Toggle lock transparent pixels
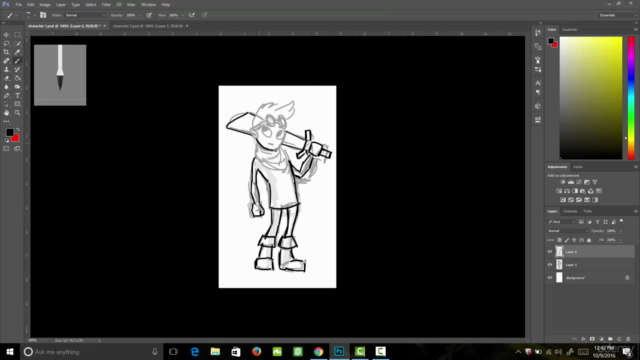 (x=560, y=240)
